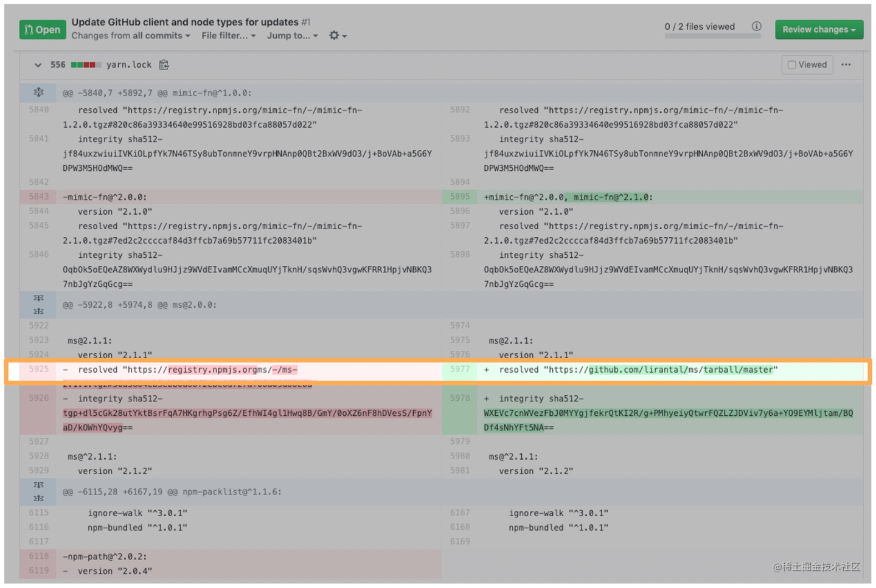The height and width of the screenshot is (588, 876).
Task: Click the hunk header '@@ -5922,8 +5974,8 @@ ms@2.0.0:'
Action: pos(139,305)
